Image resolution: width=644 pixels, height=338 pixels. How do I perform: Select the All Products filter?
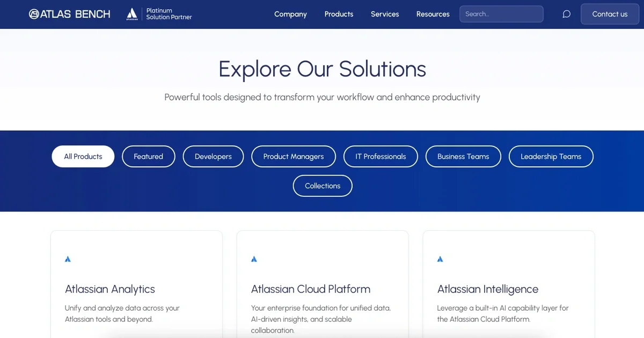[x=83, y=157]
